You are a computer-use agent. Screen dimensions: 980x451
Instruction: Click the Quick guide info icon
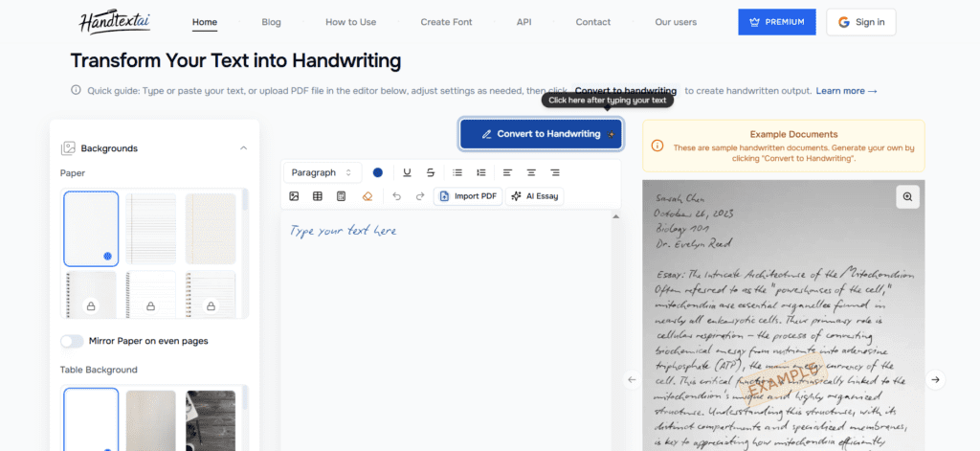pos(76,90)
